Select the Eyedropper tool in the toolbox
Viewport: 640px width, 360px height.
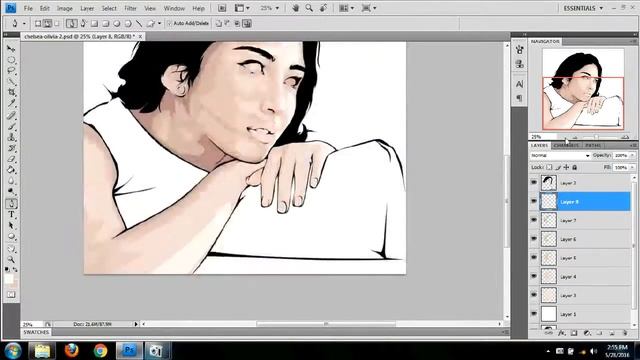pos(11,103)
